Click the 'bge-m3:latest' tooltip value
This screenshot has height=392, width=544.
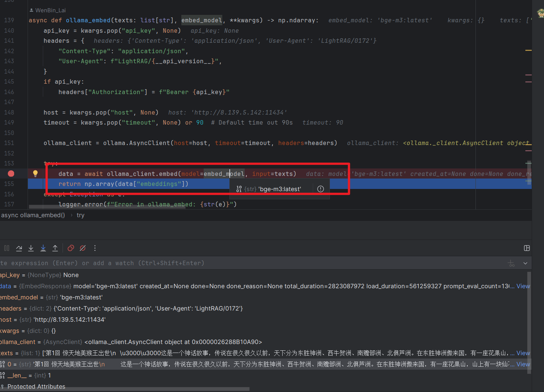(x=280, y=189)
